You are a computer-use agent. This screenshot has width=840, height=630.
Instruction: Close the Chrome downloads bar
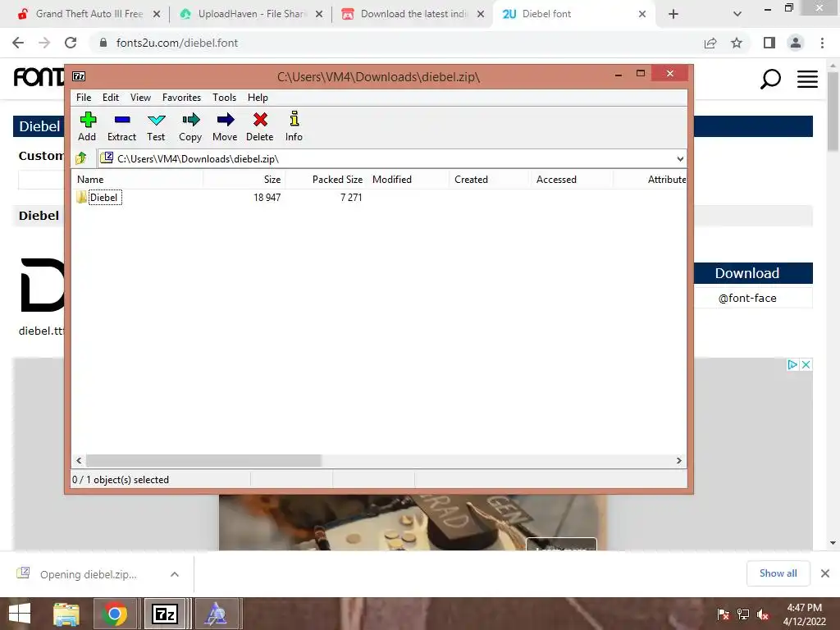[x=825, y=573]
